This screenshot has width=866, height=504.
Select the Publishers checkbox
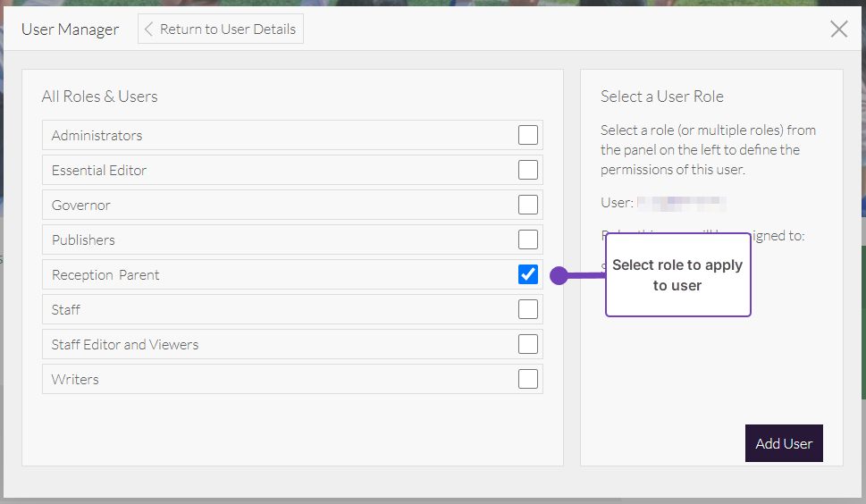[x=528, y=239]
